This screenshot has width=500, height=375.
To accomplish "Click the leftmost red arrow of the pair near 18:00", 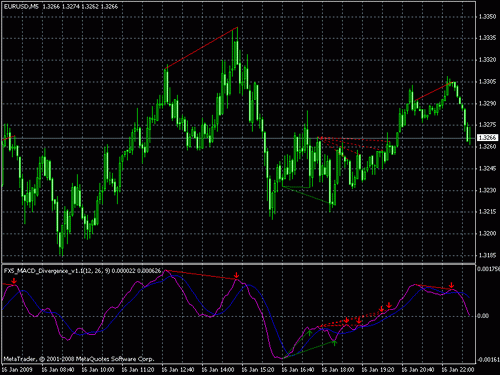I will tap(347, 320).
